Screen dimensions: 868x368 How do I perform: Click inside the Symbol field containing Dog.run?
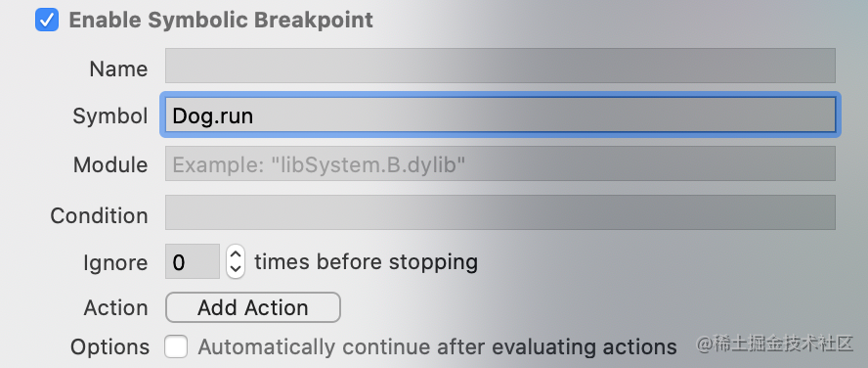499,115
